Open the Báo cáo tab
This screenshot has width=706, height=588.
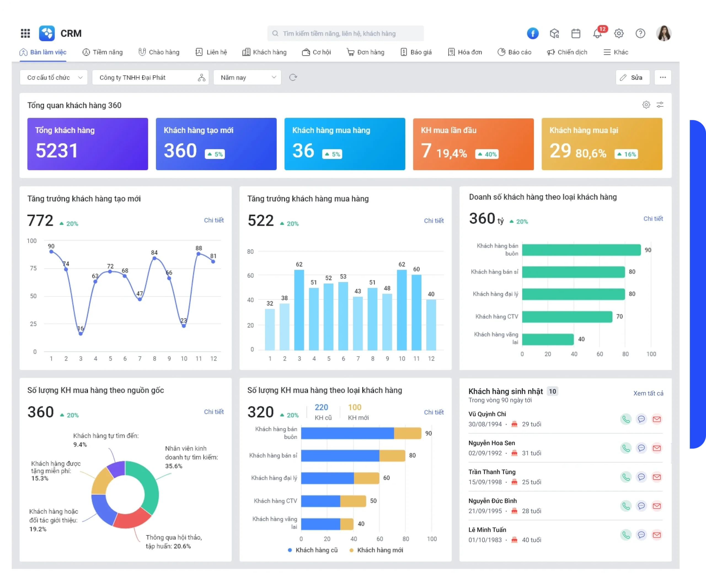(x=515, y=52)
